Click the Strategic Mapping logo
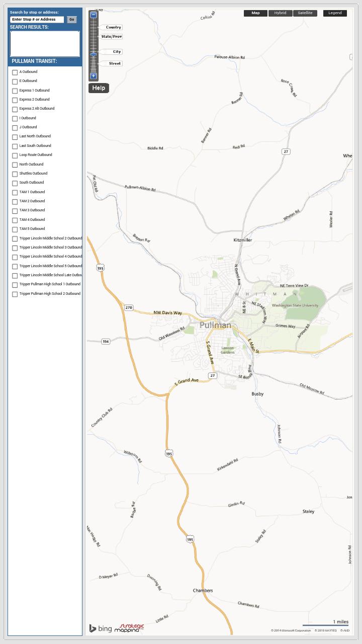 [x=129, y=628]
